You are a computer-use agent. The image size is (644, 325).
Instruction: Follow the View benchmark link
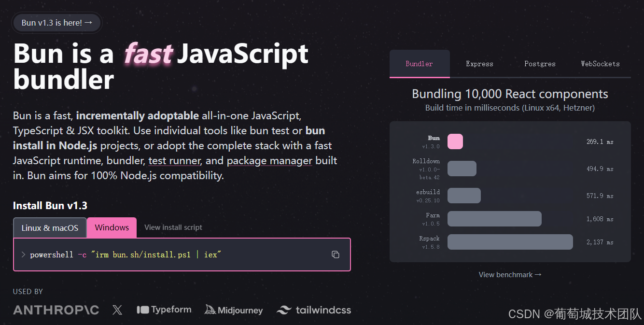(x=510, y=274)
